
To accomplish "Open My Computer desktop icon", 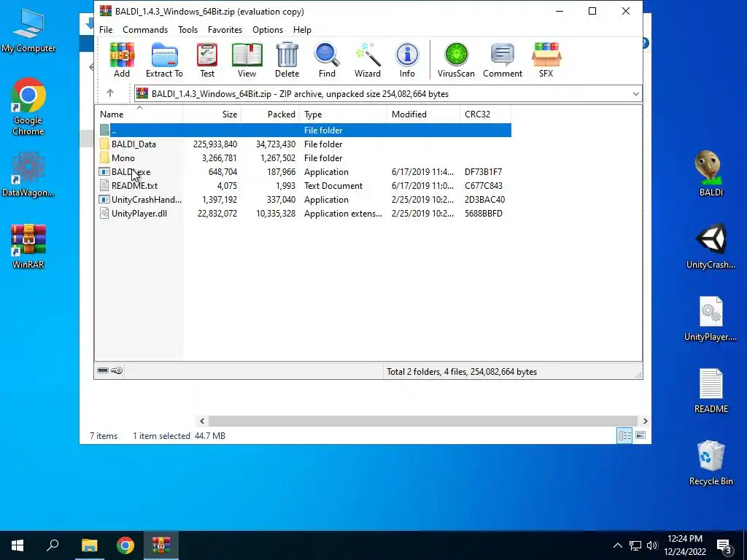I will coord(28,31).
